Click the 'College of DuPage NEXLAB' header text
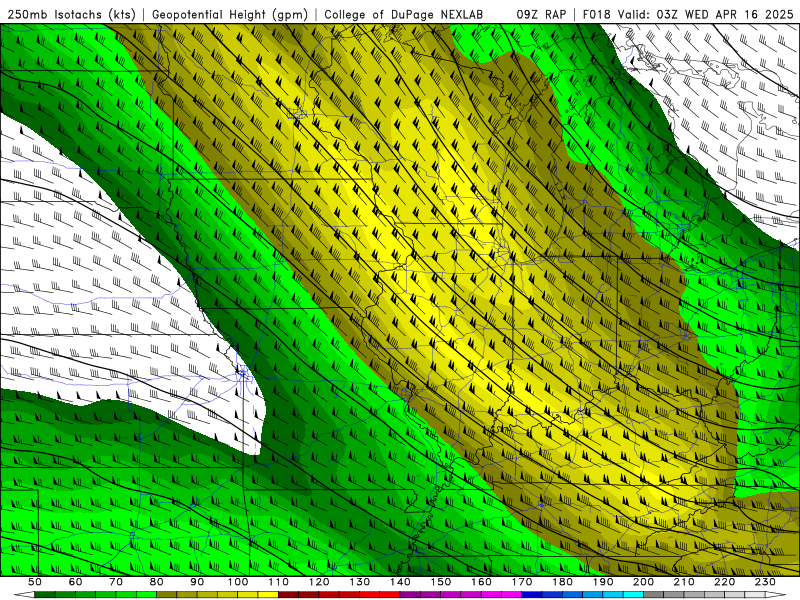Image resolution: width=800 pixels, height=600 pixels. pyautogui.click(x=404, y=15)
